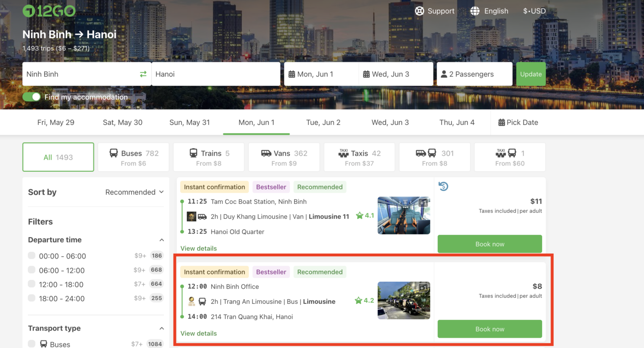Click the $8 price text
This screenshot has width=644, height=348.
(537, 286)
